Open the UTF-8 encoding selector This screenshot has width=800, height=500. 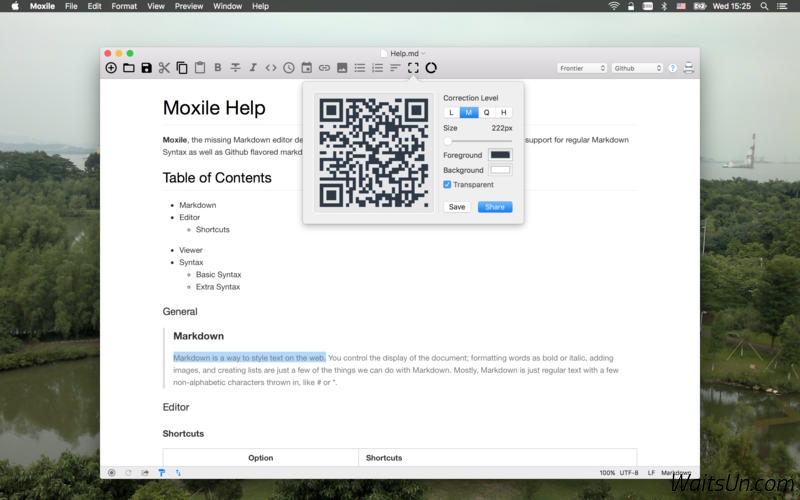pos(629,473)
